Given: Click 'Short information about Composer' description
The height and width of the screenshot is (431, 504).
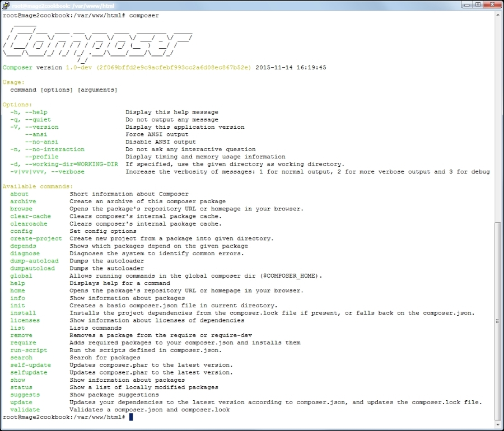Looking at the screenshot, I should pyautogui.click(x=129, y=194).
